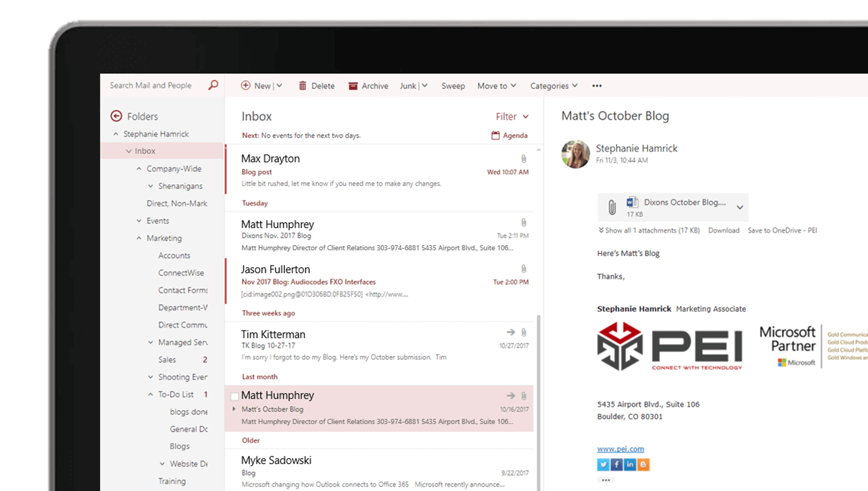Click the Junk button label

point(408,86)
